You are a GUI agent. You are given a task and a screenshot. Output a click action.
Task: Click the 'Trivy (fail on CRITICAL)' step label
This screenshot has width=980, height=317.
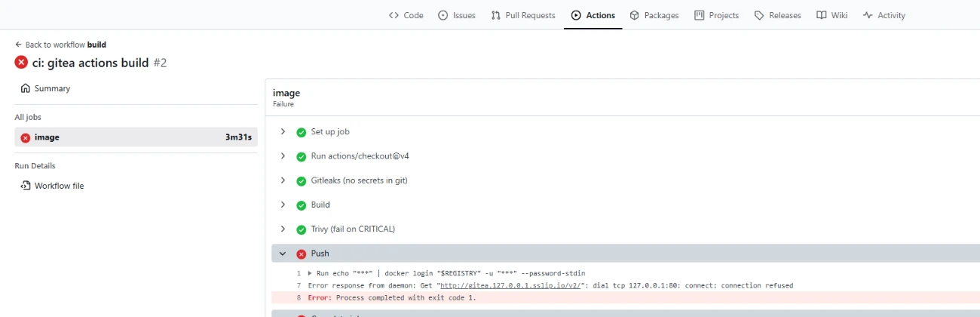[x=353, y=229]
